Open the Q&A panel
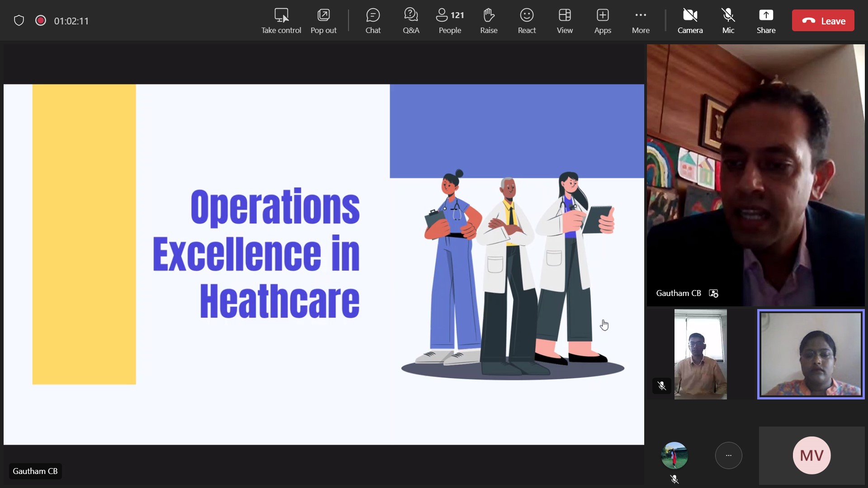The width and height of the screenshot is (868, 488). point(410,21)
